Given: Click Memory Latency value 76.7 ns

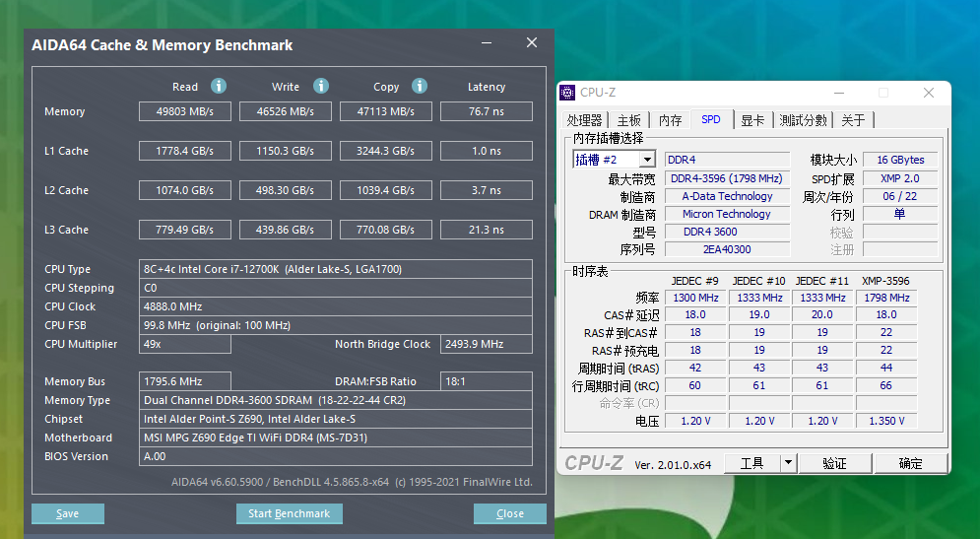Looking at the screenshot, I should coord(487,111).
